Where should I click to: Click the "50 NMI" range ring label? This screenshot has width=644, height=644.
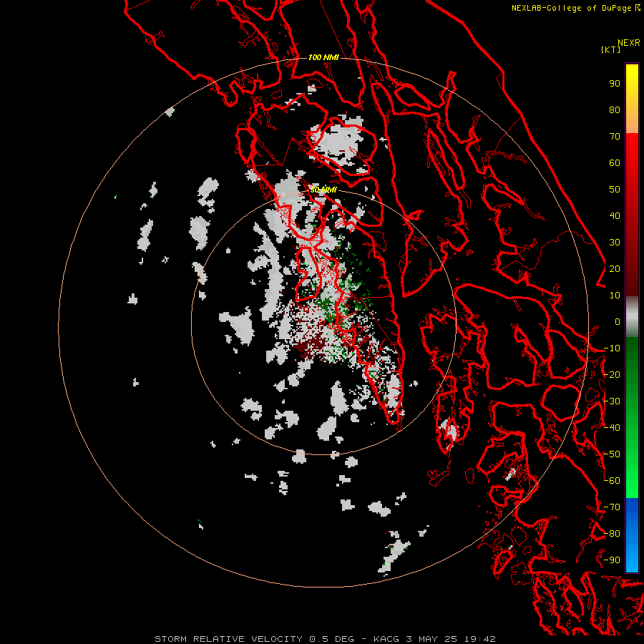pos(323,190)
